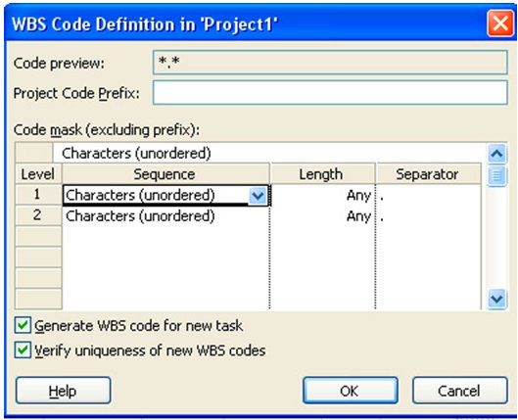Click the Project Code Prefix input field

click(x=330, y=93)
